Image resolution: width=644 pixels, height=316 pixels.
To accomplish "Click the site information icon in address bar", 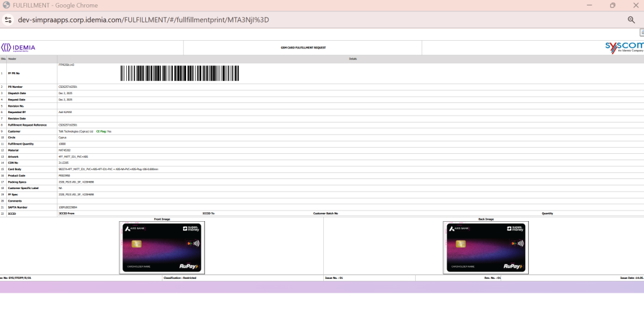I will point(8,19).
